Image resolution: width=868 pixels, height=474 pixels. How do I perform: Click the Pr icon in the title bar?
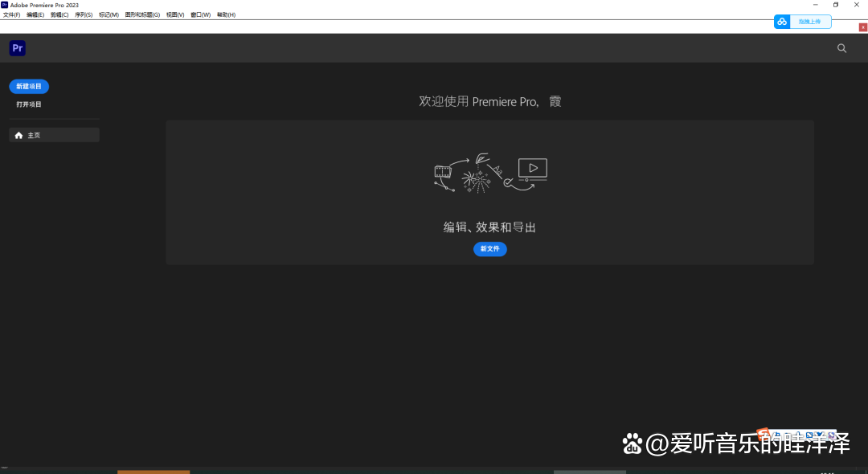5,5
